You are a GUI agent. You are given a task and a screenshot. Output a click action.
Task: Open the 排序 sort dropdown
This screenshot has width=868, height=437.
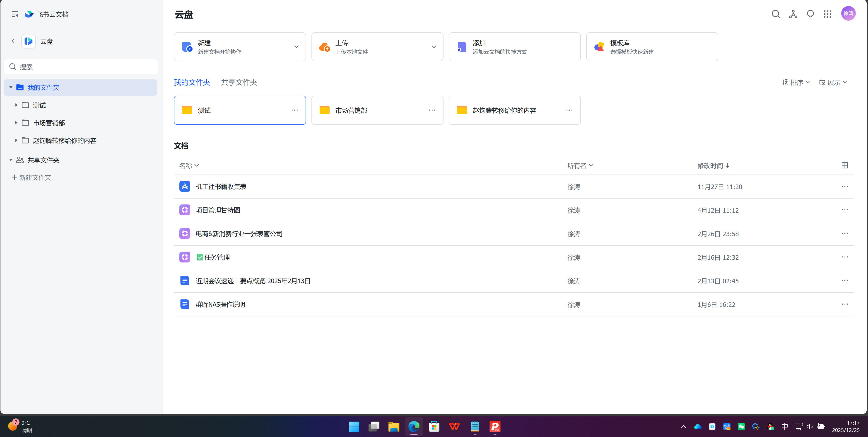pyautogui.click(x=796, y=82)
